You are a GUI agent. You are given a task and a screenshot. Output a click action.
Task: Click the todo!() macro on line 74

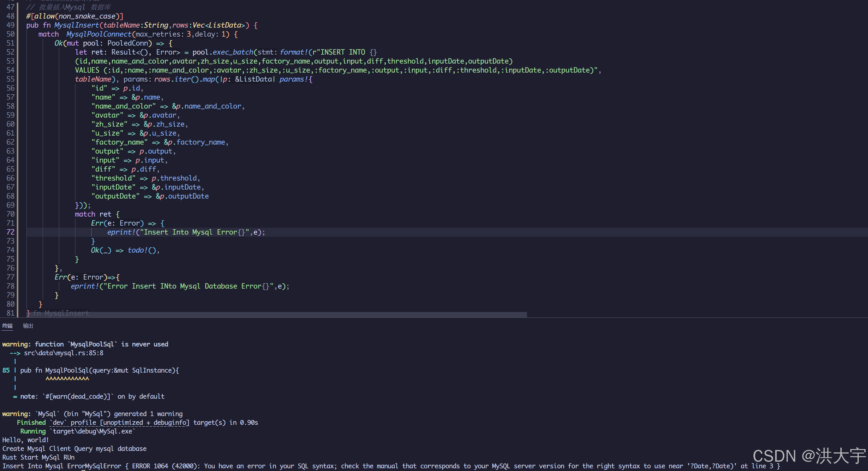142,250
